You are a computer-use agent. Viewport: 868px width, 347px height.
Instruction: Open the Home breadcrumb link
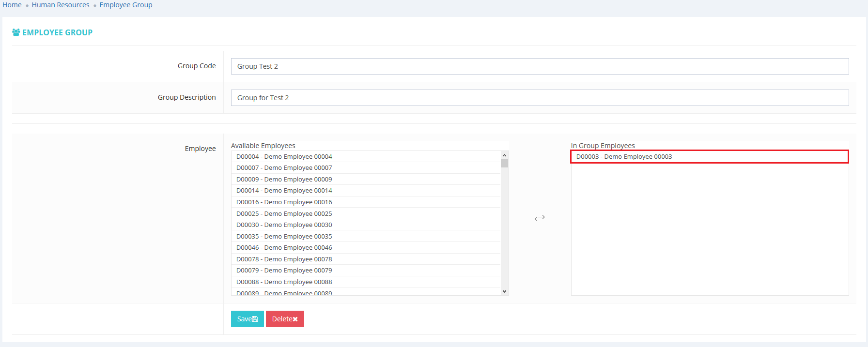tap(12, 5)
